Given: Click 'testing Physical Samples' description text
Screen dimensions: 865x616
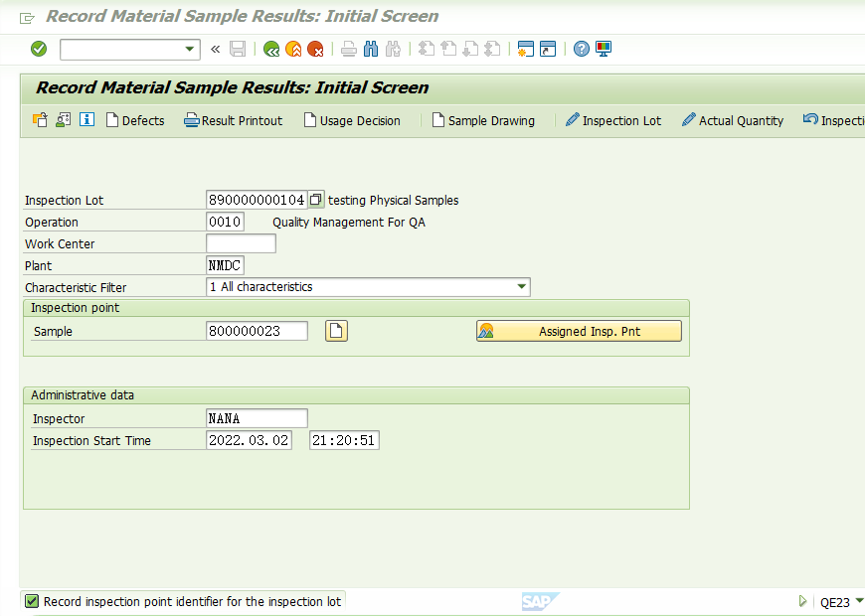Looking at the screenshot, I should [394, 200].
